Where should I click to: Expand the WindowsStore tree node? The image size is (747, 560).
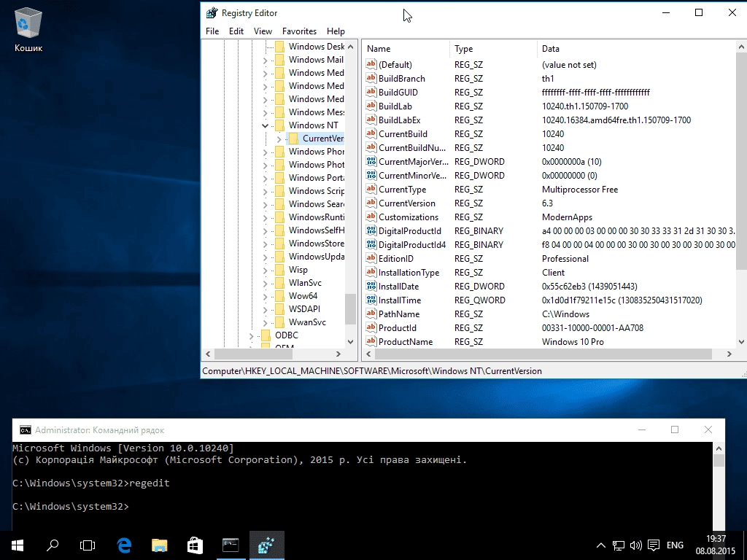266,244
